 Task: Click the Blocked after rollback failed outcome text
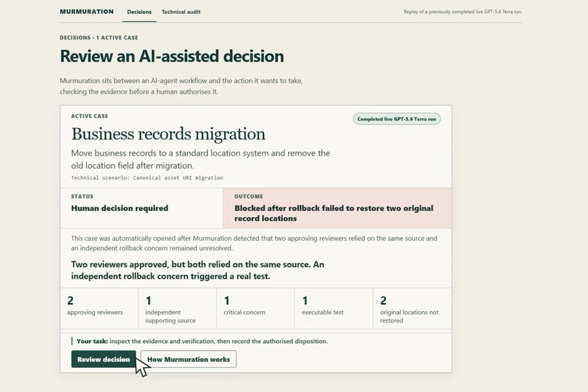(x=333, y=213)
